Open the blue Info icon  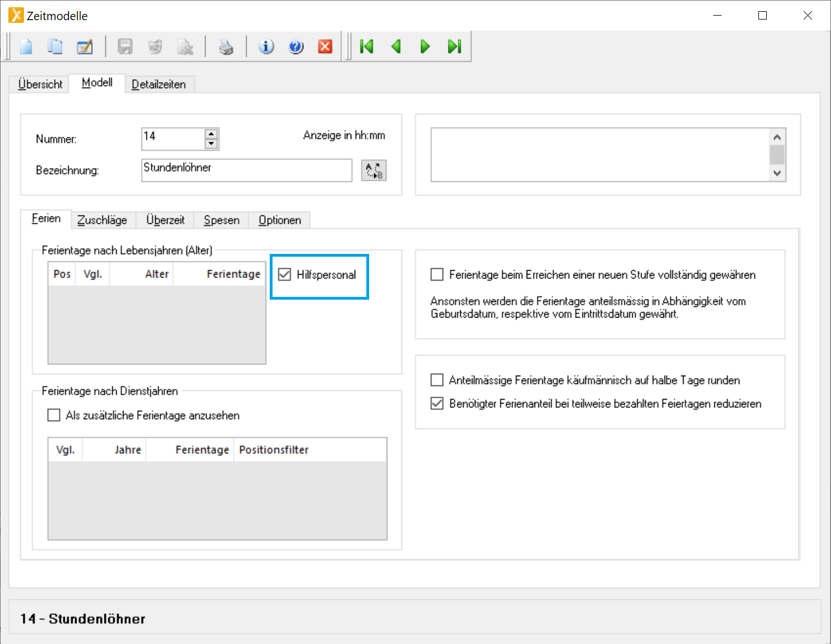click(266, 47)
